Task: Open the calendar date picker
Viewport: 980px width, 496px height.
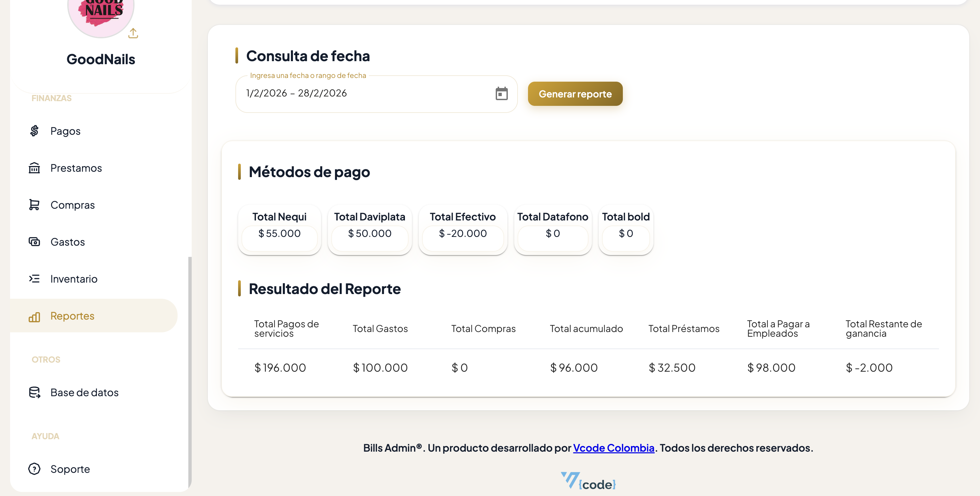Action: click(x=501, y=93)
